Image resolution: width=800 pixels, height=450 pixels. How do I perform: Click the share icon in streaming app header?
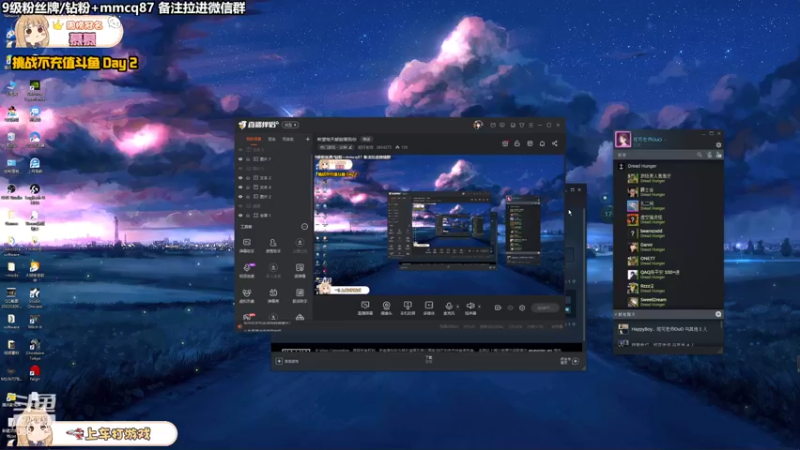coord(555,143)
